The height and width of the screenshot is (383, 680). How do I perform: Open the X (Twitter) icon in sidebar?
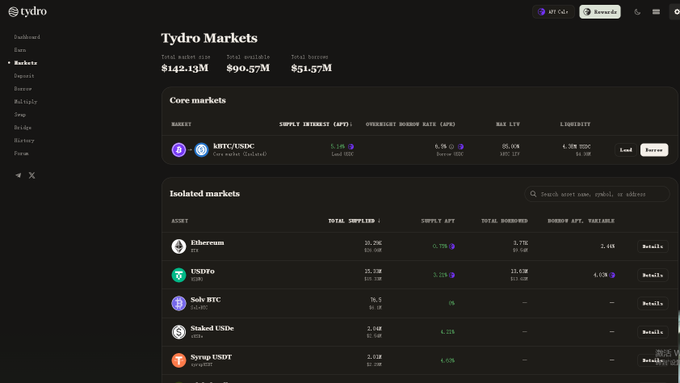[32, 176]
